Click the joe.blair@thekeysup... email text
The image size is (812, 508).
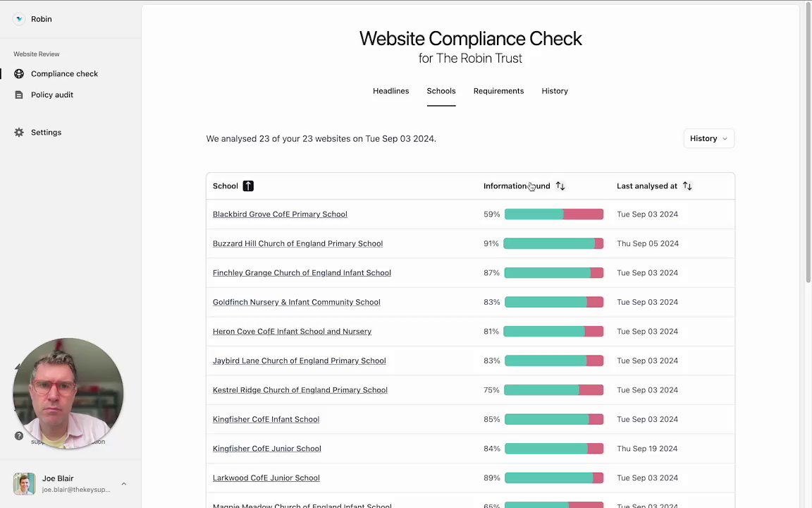[x=76, y=490]
